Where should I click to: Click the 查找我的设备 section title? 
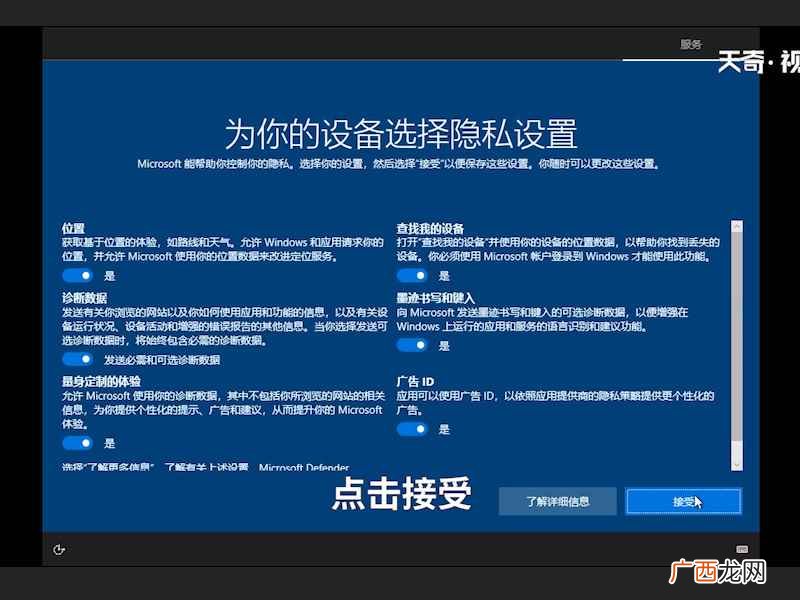tap(430, 228)
